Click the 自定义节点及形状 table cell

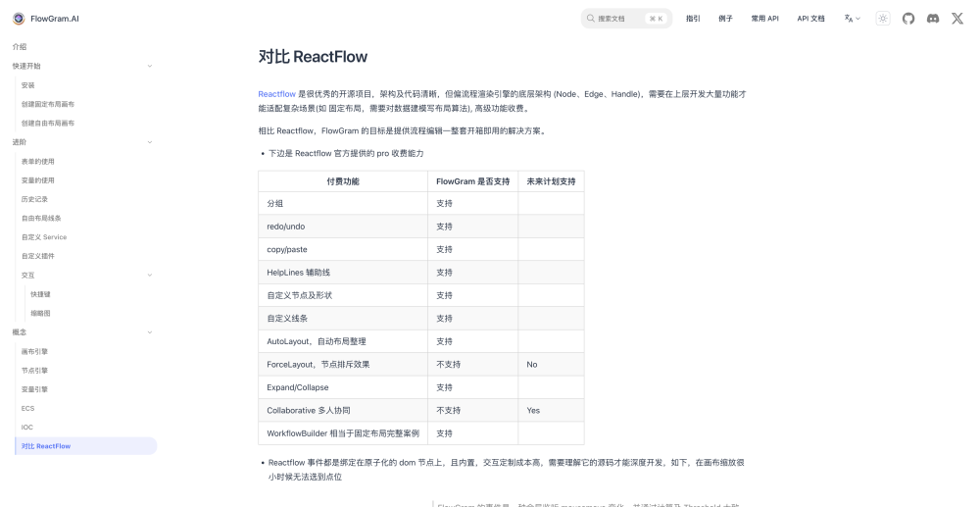343,295
